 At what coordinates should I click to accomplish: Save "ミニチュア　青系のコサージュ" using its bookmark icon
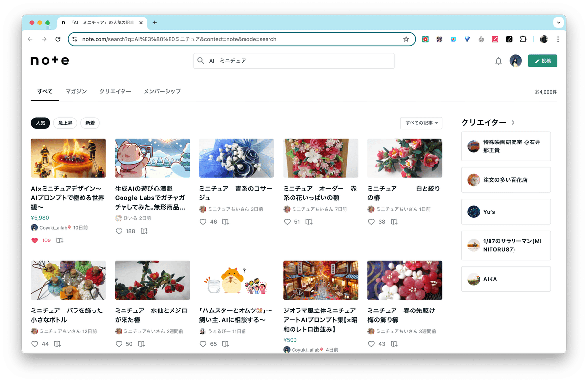coord(225,221)
